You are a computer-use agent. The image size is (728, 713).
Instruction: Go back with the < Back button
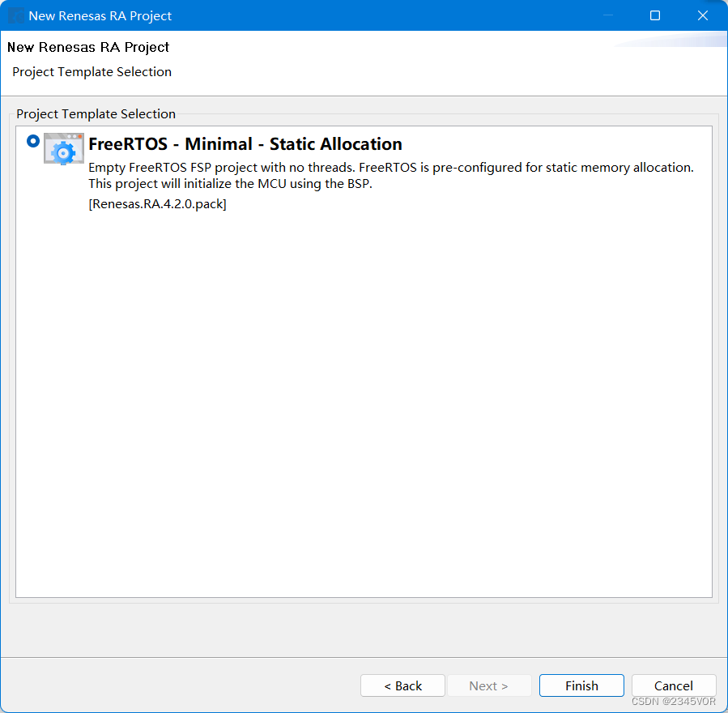[402, 685]
